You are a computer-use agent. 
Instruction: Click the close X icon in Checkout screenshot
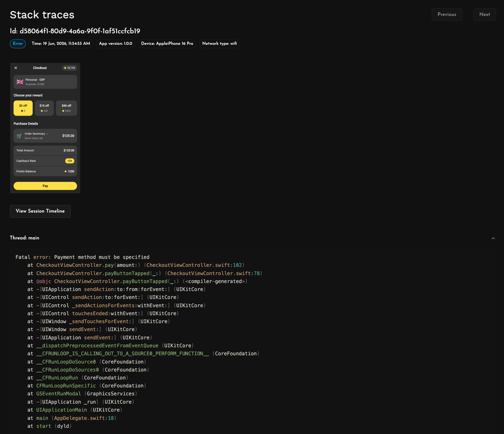coord(16,68)
